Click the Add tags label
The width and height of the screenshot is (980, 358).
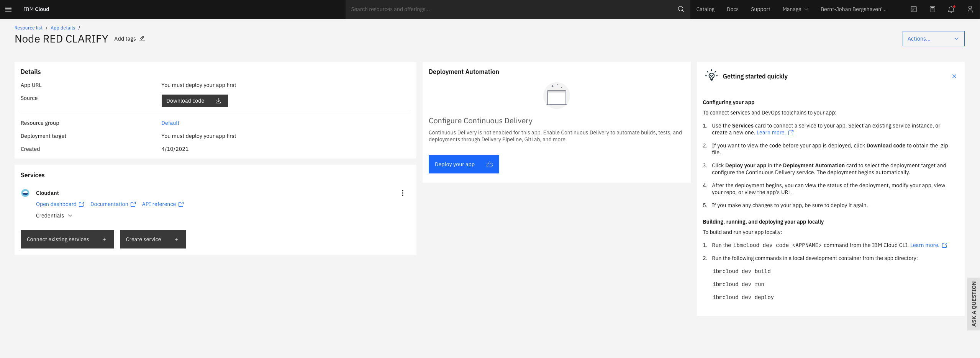[125, 39]
